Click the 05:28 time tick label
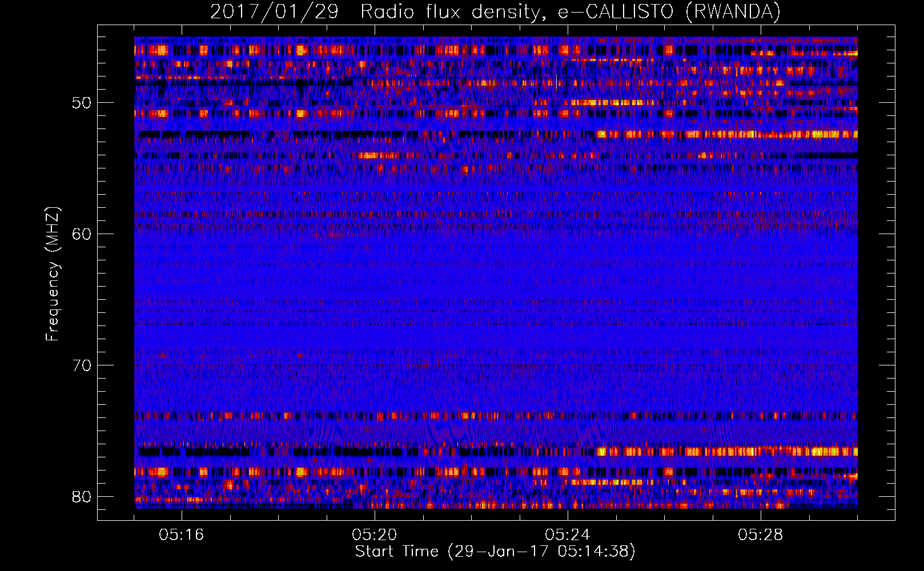Viewport: 924px width, 571px height. pos(761,534)
